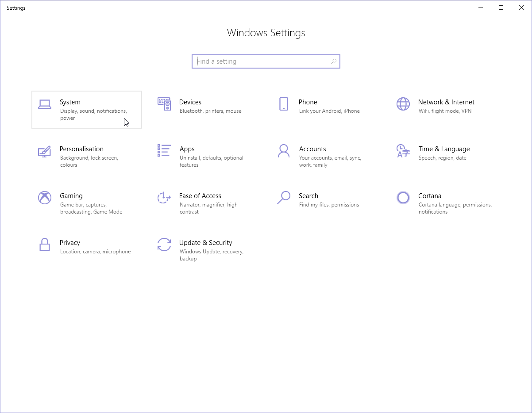Focus the Find a setting search box

[x=261, y=61]
